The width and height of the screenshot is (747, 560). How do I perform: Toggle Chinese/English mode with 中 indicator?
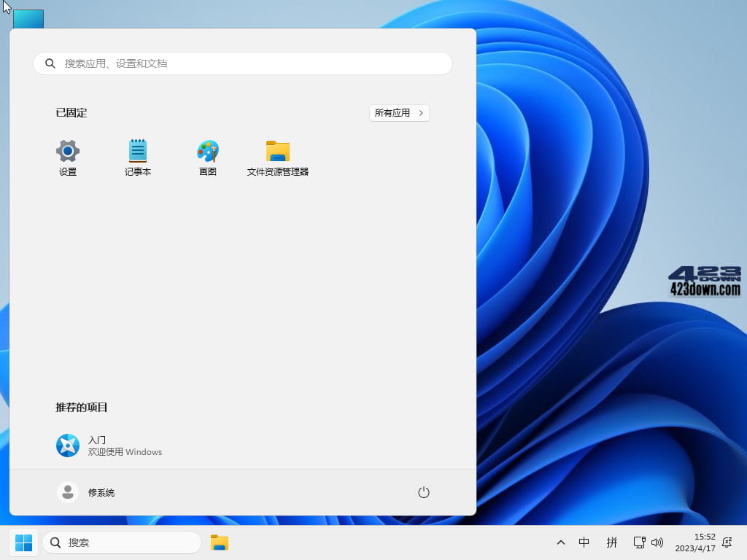(584, 542)
